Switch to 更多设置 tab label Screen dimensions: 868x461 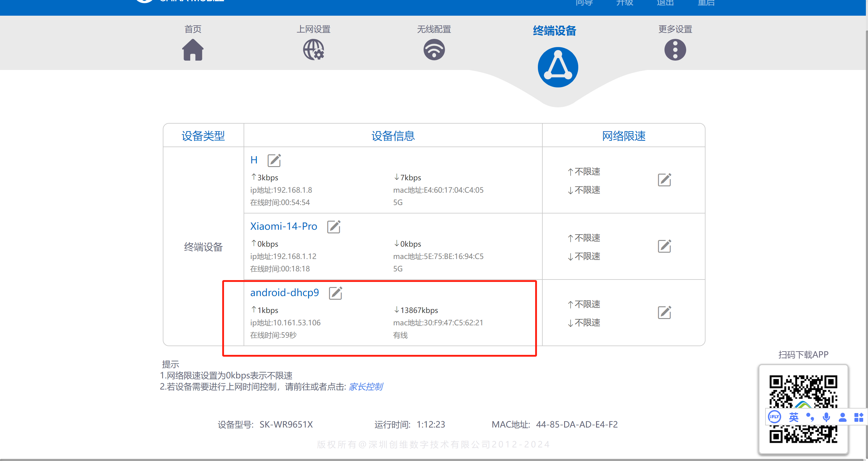[x=675, y=29]
